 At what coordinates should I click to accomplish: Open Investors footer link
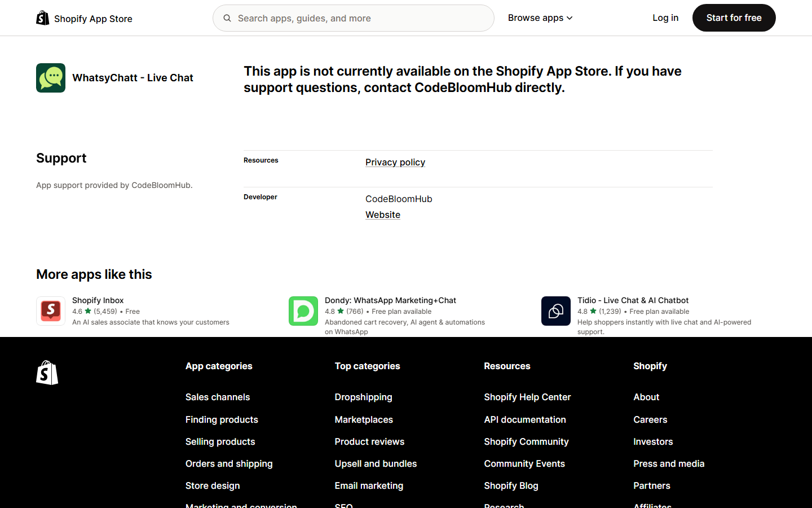coord(653,441)
